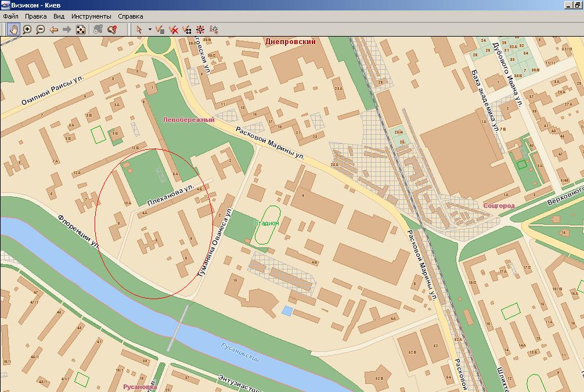
Task: Click the fit full extent icon
Action: [81, 29]
